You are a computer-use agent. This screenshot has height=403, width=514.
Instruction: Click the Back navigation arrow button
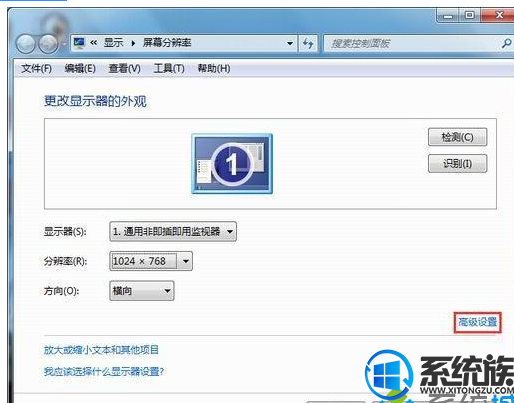26,44
